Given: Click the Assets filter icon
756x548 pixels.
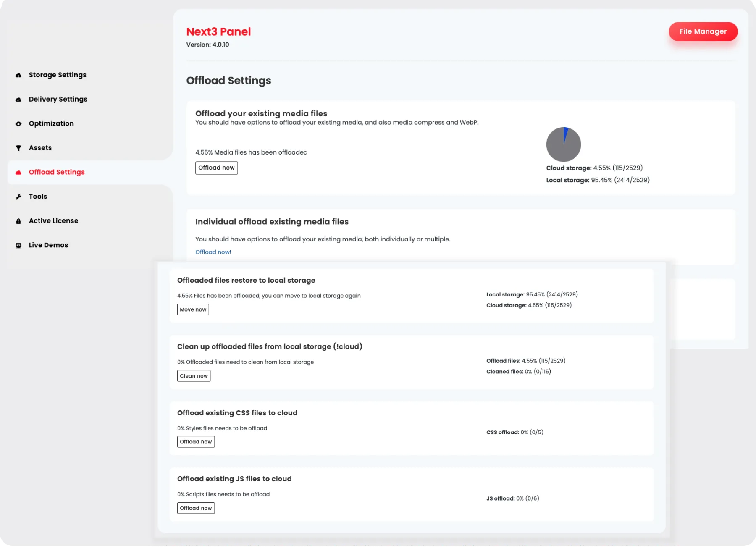Looking at the screenshot, I should coord(18,148).
